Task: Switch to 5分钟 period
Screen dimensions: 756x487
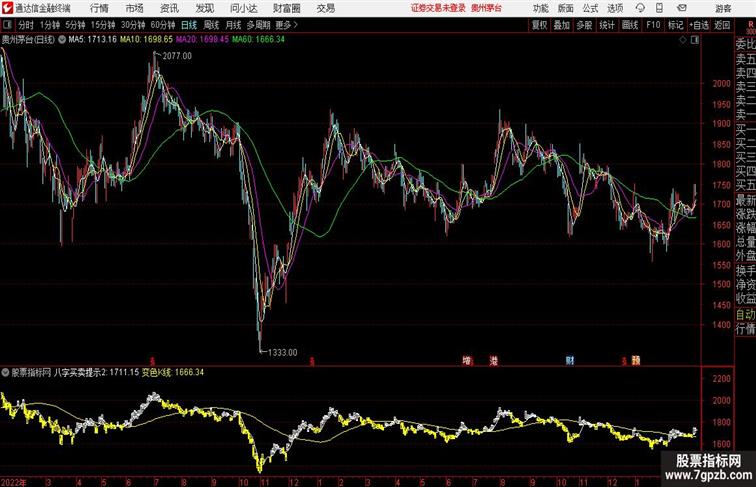Action: (x=75, y=25)
